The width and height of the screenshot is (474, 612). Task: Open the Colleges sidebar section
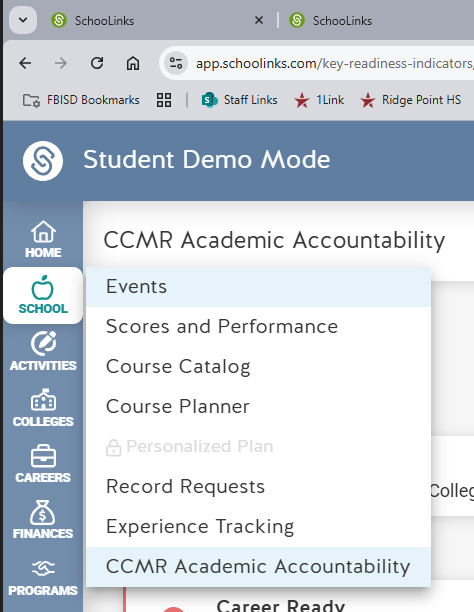point(43,408)
